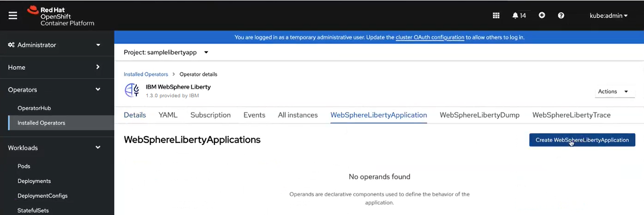Expand the Project samplelibertyapp selector
Image resolution: width=644 pixels, height=215 pixels.
(166, 52)
